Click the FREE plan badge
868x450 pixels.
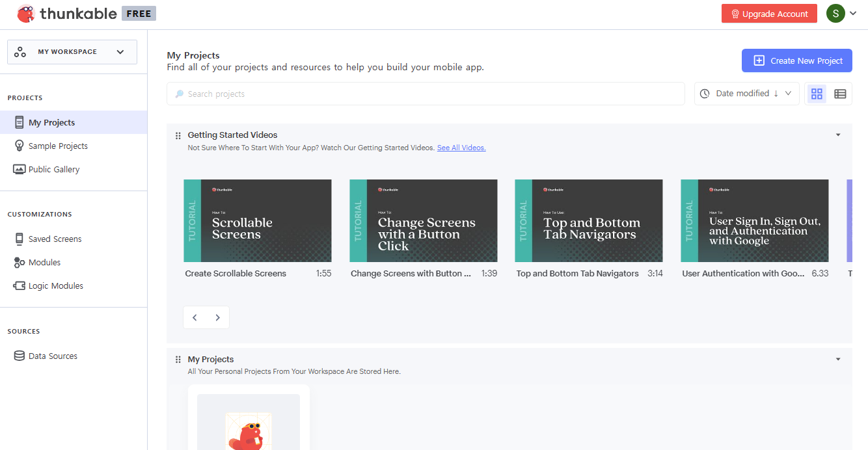click(x=139, y=14)
